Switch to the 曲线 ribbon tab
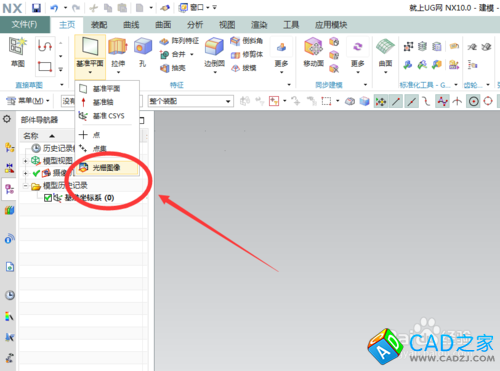The height and width of the screenshot is (371, 500). (131, 25)
